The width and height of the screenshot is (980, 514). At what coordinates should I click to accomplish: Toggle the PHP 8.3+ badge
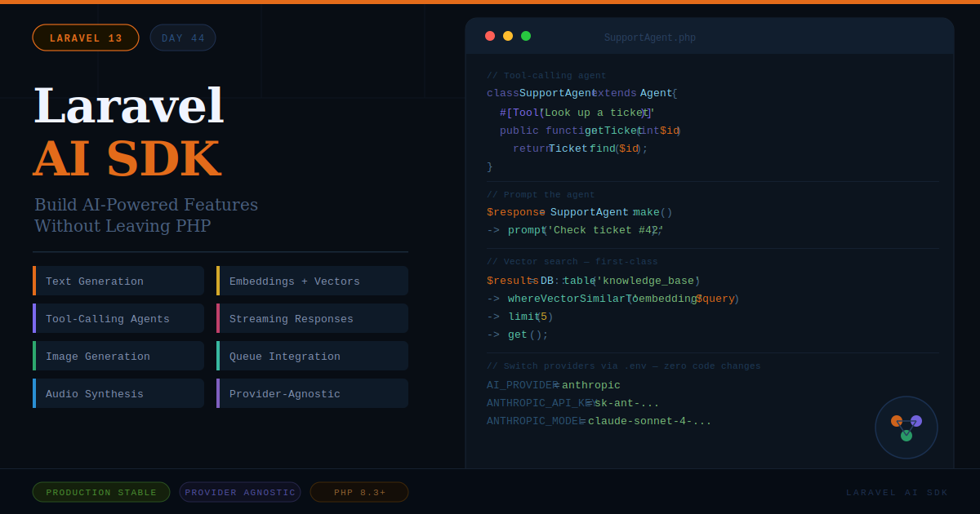coord(359,492)
